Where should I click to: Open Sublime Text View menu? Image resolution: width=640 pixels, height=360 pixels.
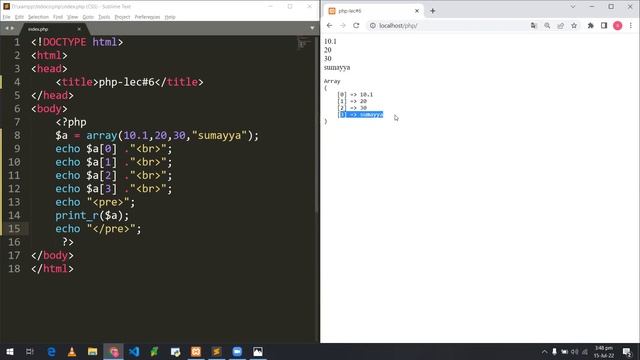click(72, 17)
